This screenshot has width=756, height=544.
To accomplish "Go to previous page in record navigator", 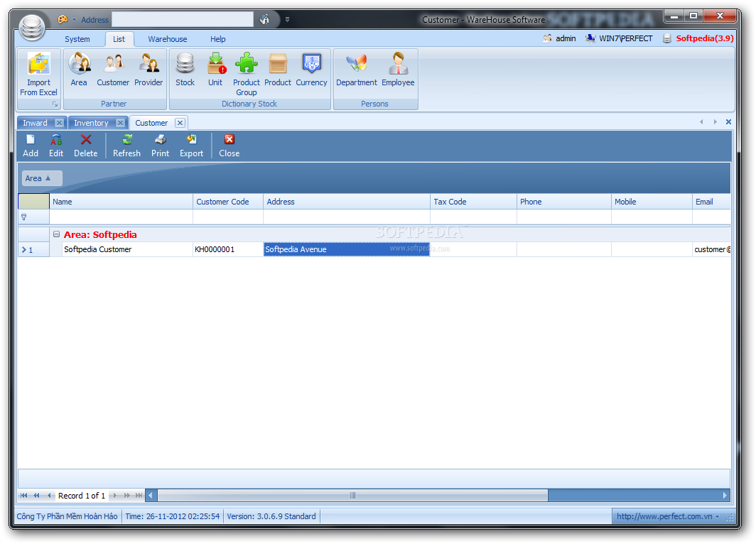I will pos(36,495).
